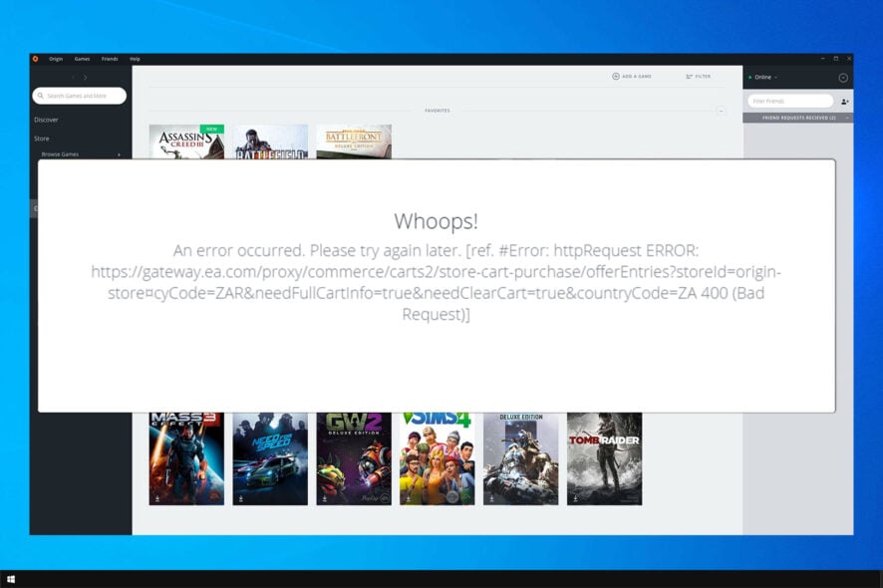The width and height of the screenshot is (883, 588).
Task: Open the Windows Start menu
Action: 11,579
